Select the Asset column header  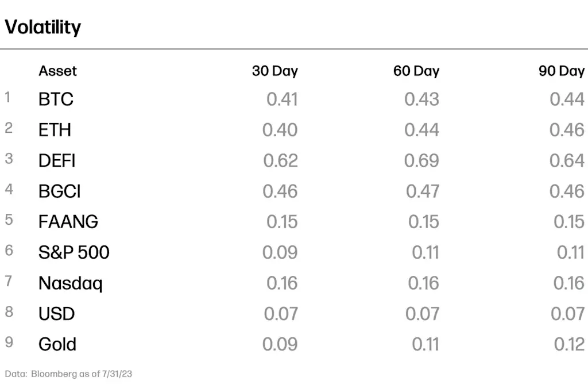tap(57, 71)
